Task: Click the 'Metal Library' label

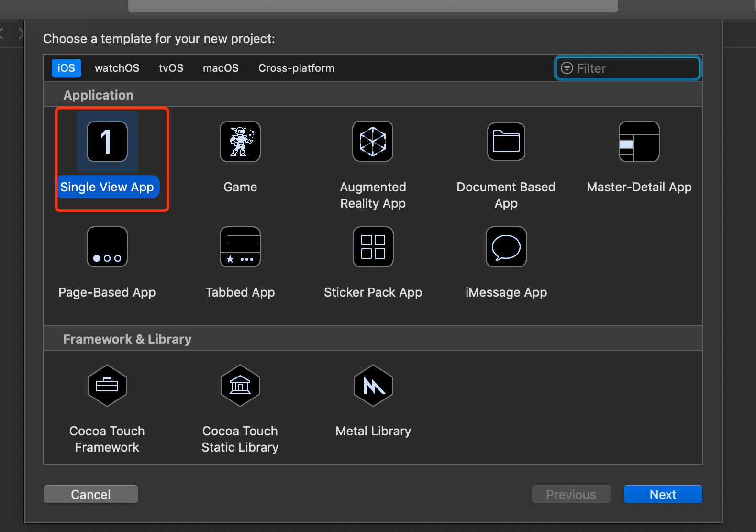Action: [373, 431]
